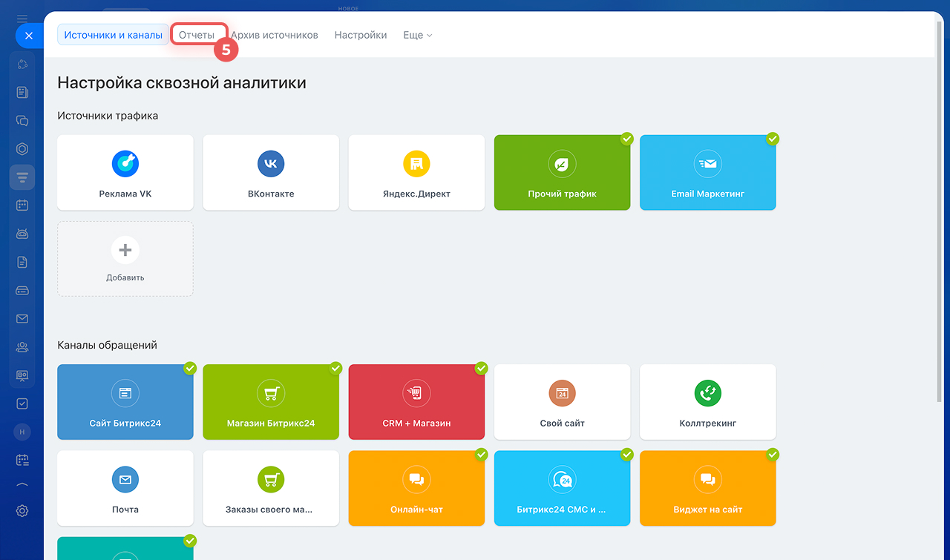Open the tasks checkmark icon in the sidebar
This screenshot has height=560, width=950.
[22, 403]
